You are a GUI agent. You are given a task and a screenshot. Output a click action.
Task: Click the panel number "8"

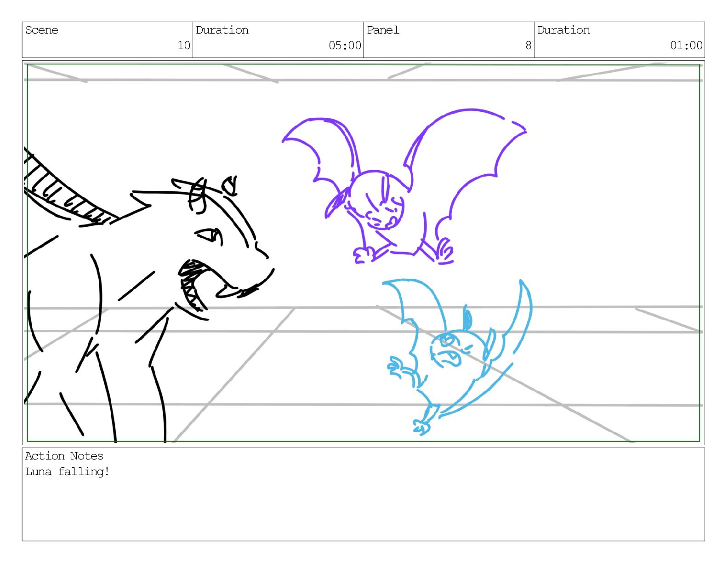tap(529, 46)
